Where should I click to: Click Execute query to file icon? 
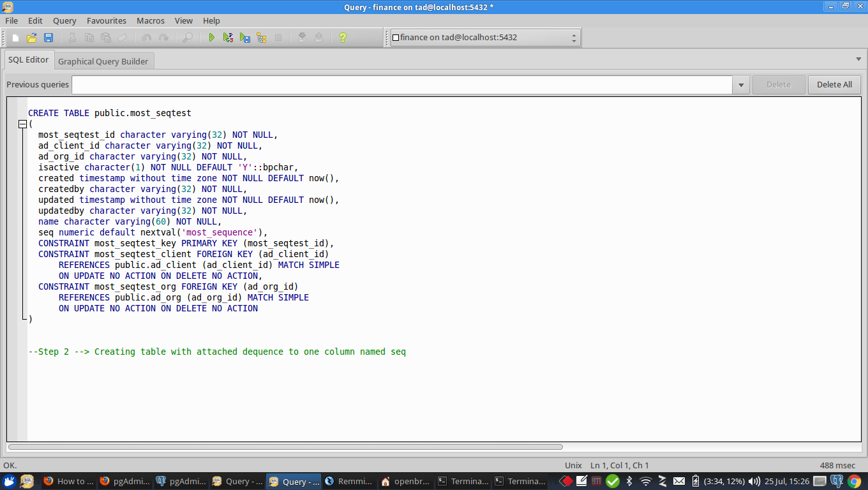coord(245,38)
